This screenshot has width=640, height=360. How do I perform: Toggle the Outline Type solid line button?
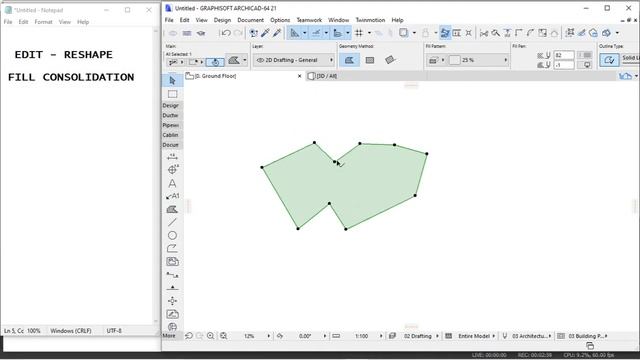coord(609,60)
